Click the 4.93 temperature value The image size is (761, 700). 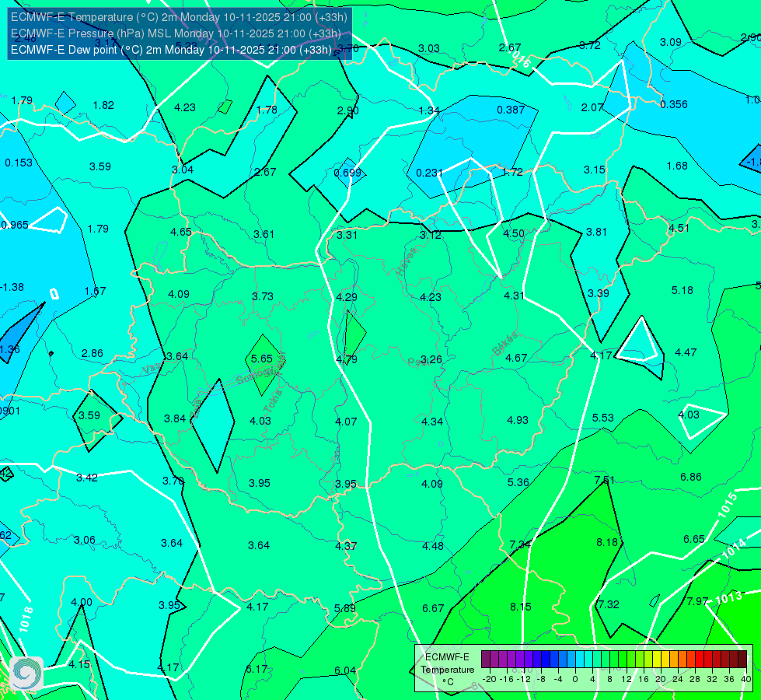pyautogui.click(x=518, y=420)
